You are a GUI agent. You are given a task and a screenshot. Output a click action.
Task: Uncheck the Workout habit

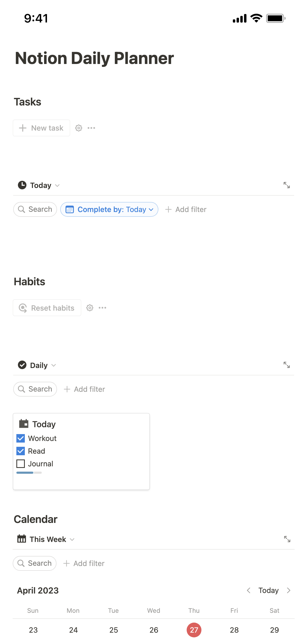click(x=21, y=438)
